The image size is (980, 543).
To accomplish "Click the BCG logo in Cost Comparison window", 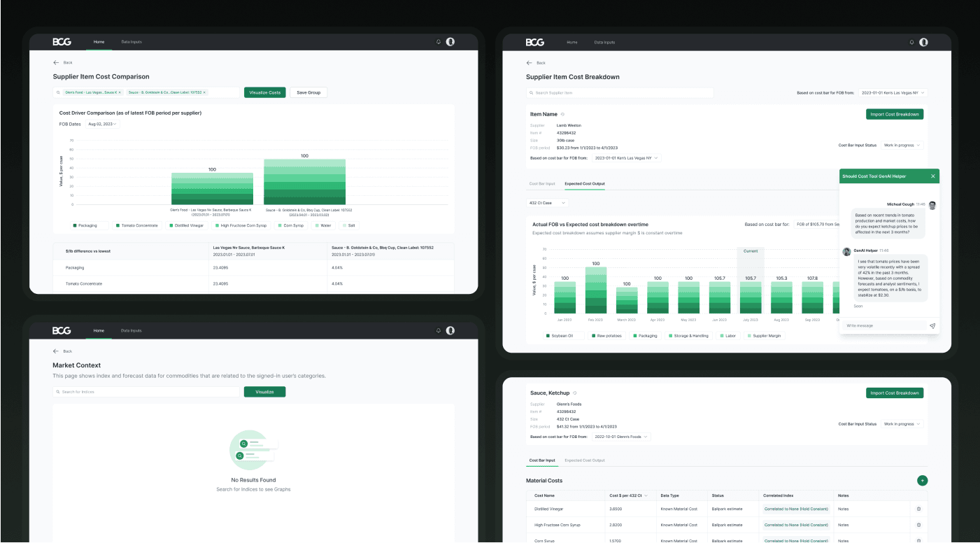I will 62,42.
